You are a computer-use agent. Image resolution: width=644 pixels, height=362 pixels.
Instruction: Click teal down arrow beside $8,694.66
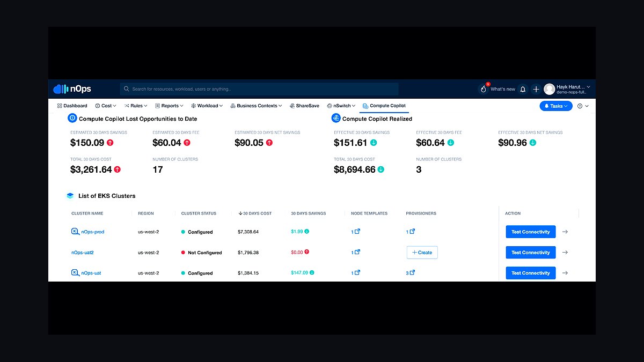381,169
